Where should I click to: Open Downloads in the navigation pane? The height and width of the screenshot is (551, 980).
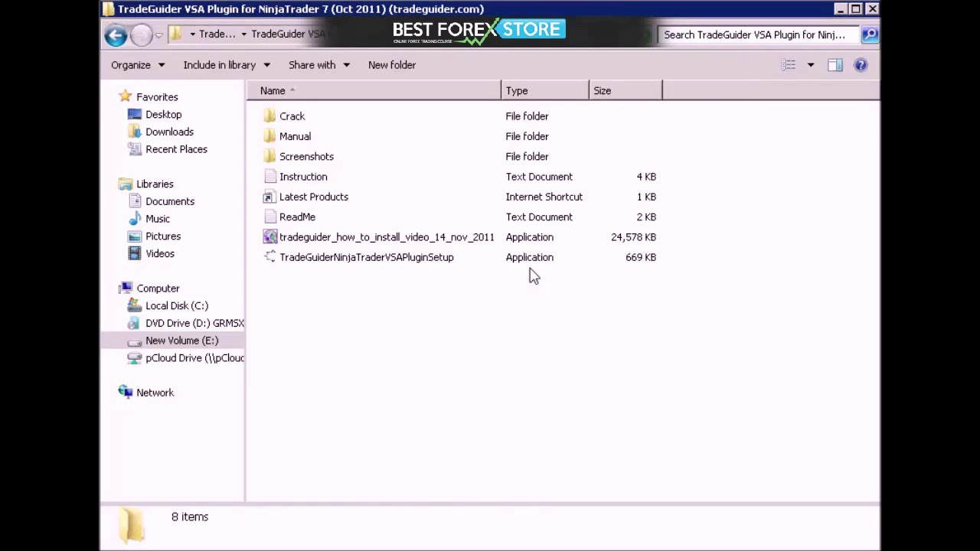[x=169, y=132]
